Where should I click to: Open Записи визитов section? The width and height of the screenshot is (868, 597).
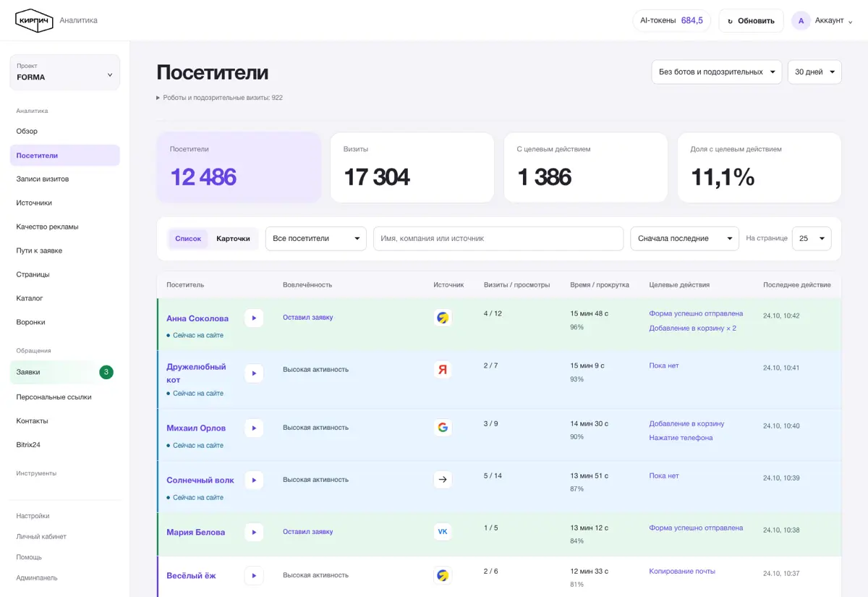(65, 179)
